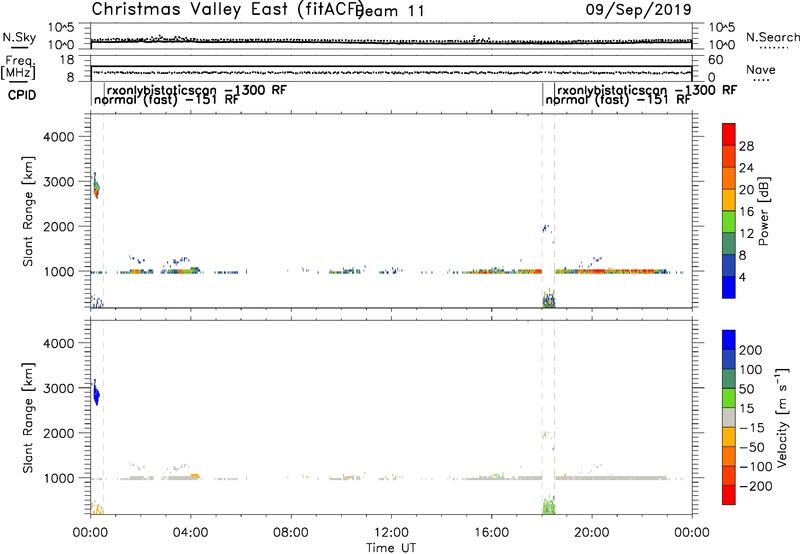Image resolution: width=800 pixels, height=554 pixels.
Task: Click the '2000' tick label on the velocity panel
Action: click(x=58, y=433)
